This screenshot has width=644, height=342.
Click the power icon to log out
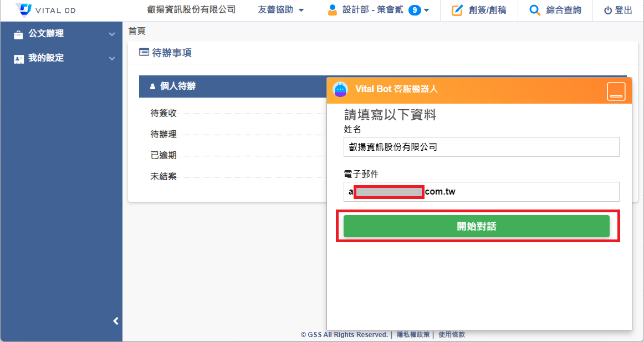[x=608, y=10]
